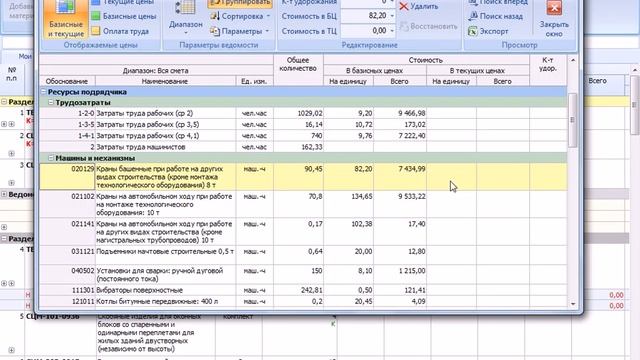
Task: Click the 'Наименование' column header
Action: click(x=165, y=81)
